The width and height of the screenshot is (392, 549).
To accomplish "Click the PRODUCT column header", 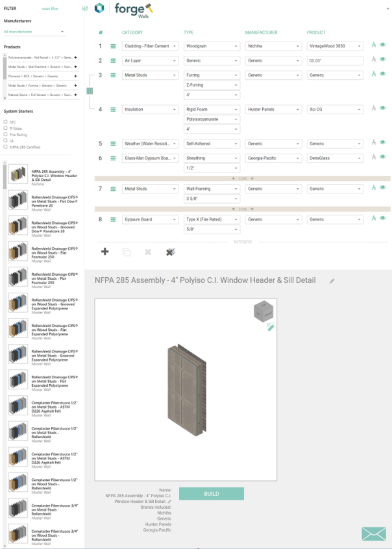I will pyautogui.click(x=316, y=32).
